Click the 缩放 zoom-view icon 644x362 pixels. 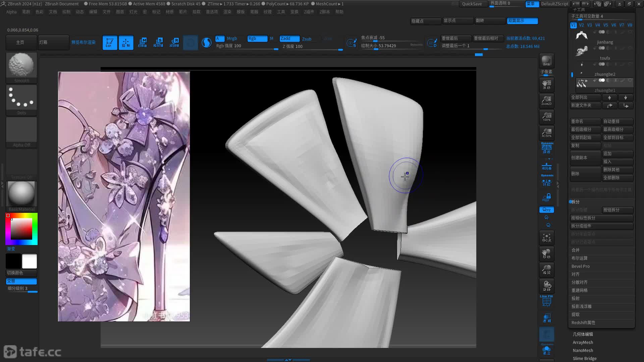point(546,270)
